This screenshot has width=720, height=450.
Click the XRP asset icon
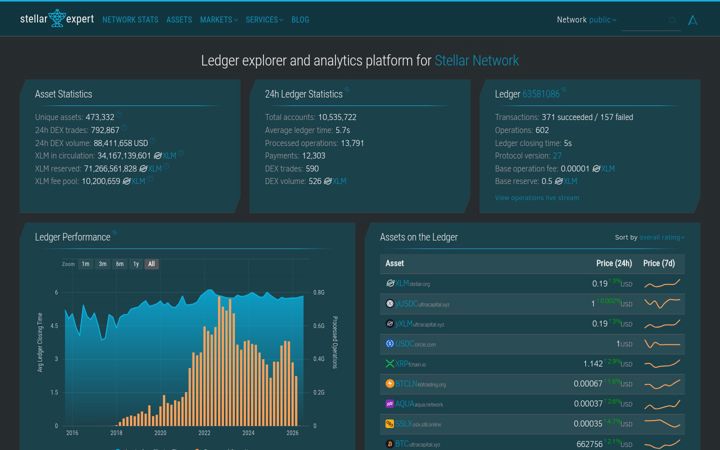coord(390,364)
